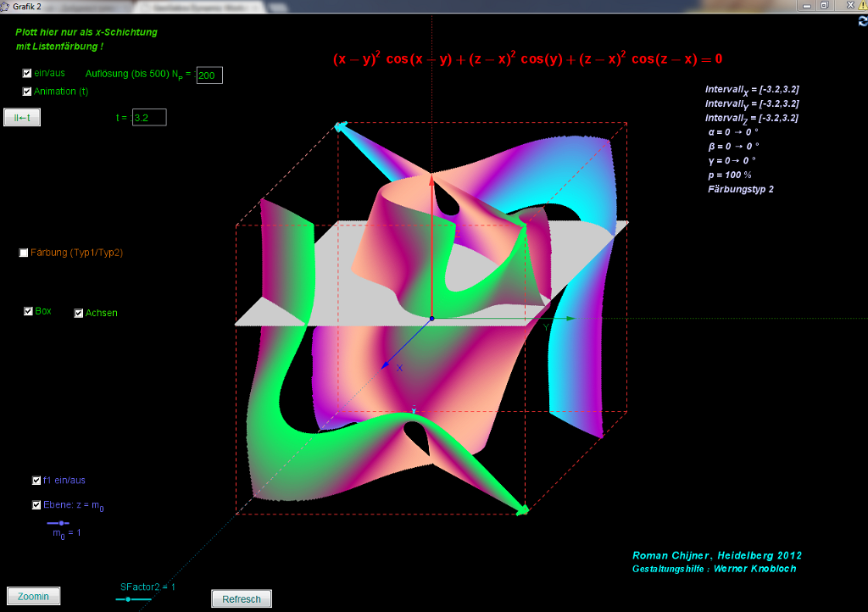Click the blue x-axis arrowhead
The width and height of the screenshot is (868, 612).
tap(385, 365)
